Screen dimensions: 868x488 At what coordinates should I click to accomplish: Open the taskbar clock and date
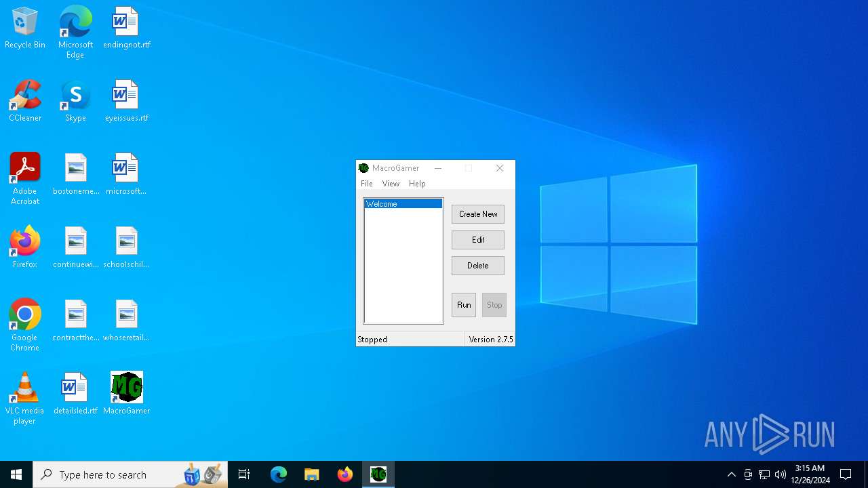tap(810, 474)
